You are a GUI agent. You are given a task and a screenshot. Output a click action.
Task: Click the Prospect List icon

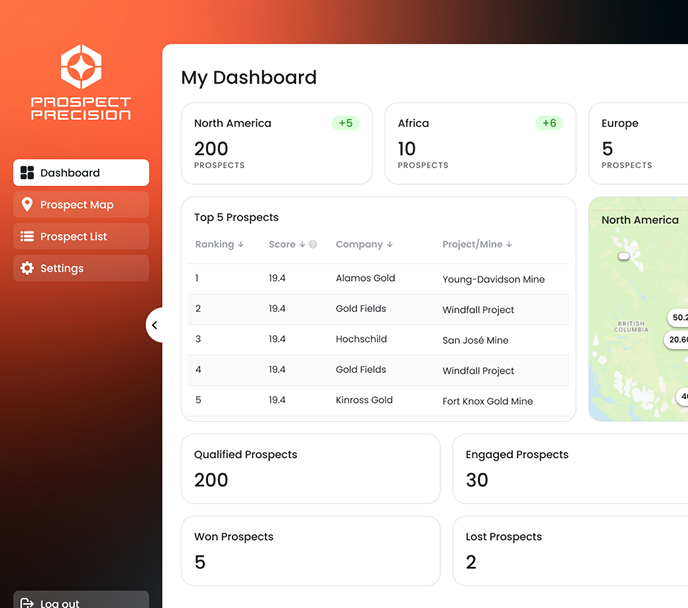pyautogui.click(x=27, y=237)
